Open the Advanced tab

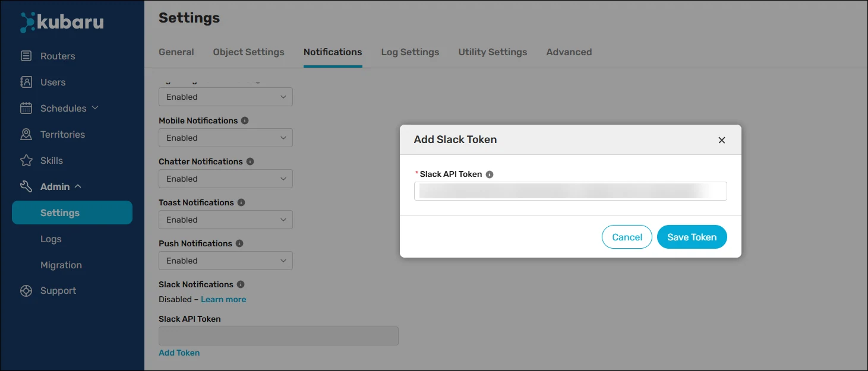[569, 52]
